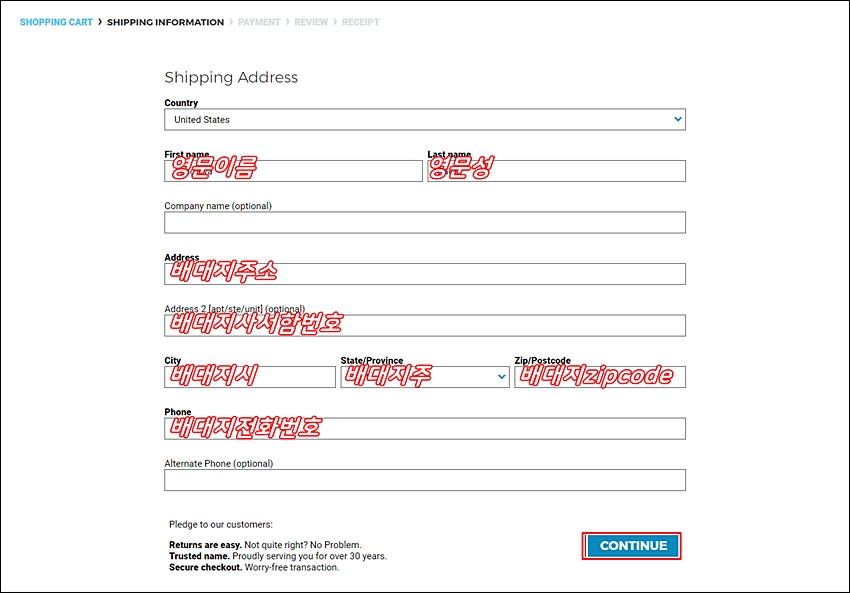Click the Company name optional field

(x=424, y=222)
